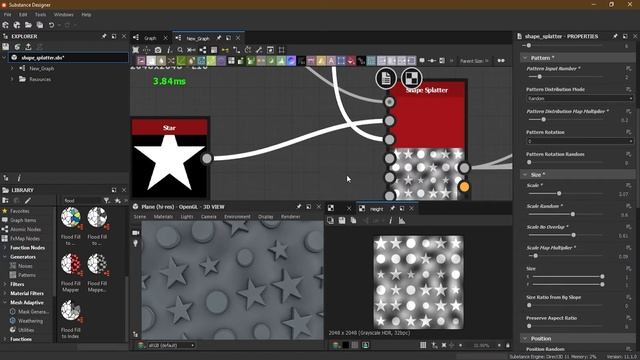Click the Library search field

coord(81,200)
